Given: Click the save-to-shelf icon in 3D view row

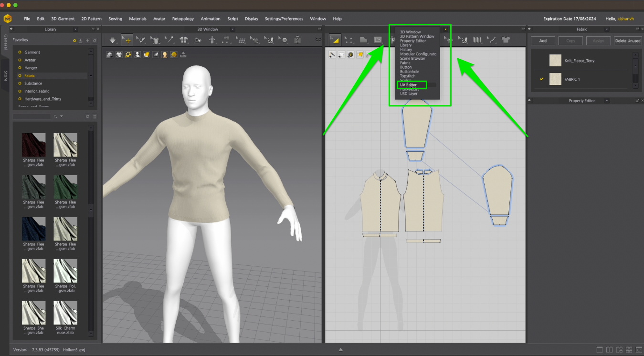Looking at the screenshot, I should pyautogui.click(x=183, y=55).
